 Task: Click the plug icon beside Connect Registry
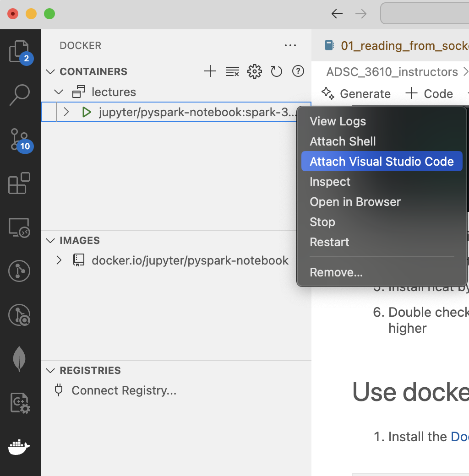coord(59,390)
